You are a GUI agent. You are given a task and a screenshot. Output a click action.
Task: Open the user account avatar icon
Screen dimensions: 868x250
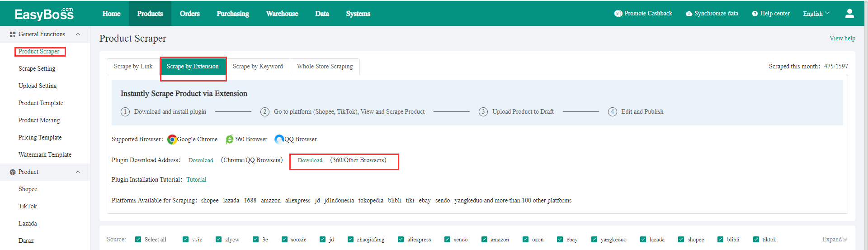point(849,14)
